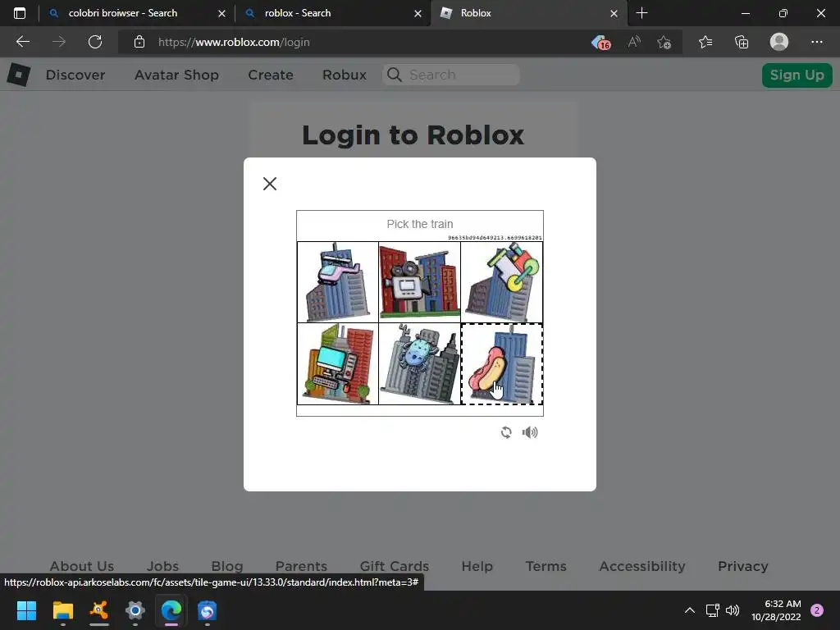
Task: Open the Parents footer link
Action: pyautogui.click(x=301, y=566)
